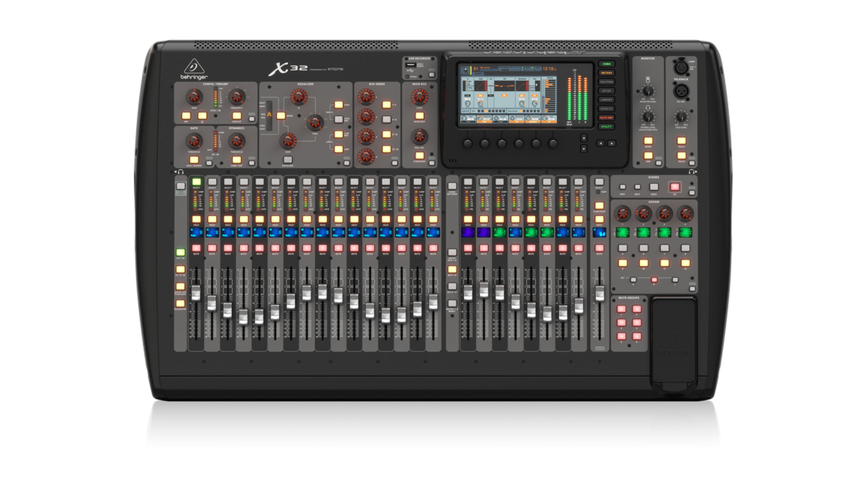This screenshot has height=488, width=868.
Task: Click the Clear Solo button
Action: click(x=599, y=206)
